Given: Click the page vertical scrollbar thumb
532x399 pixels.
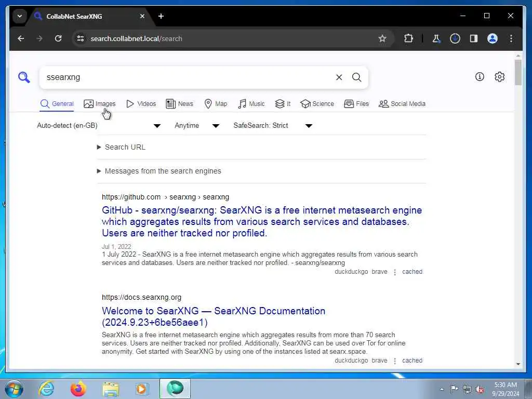Looking at the screenshot, I should pos(518,72).
